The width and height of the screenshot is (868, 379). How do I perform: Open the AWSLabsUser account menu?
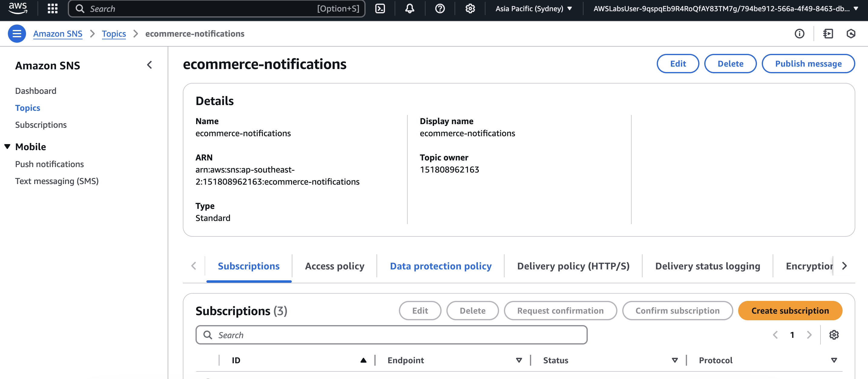(725, 8)
